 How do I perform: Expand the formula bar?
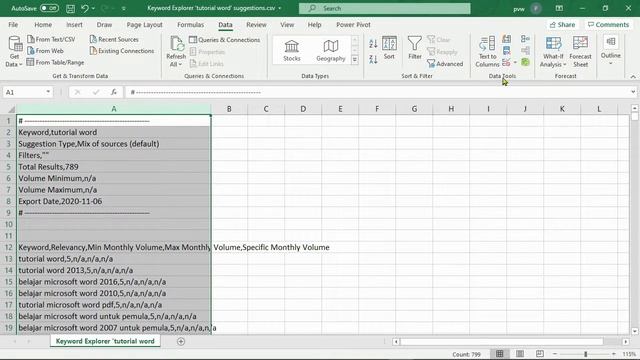633,92
